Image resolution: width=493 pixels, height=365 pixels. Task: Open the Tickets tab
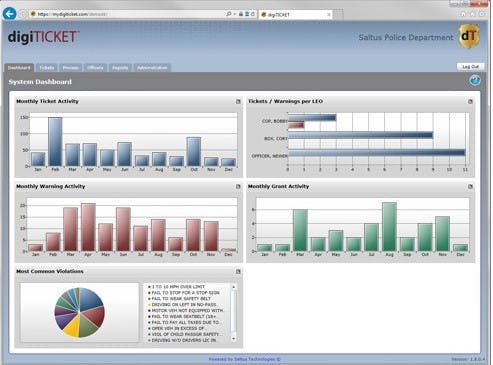[x=47, y=68]
